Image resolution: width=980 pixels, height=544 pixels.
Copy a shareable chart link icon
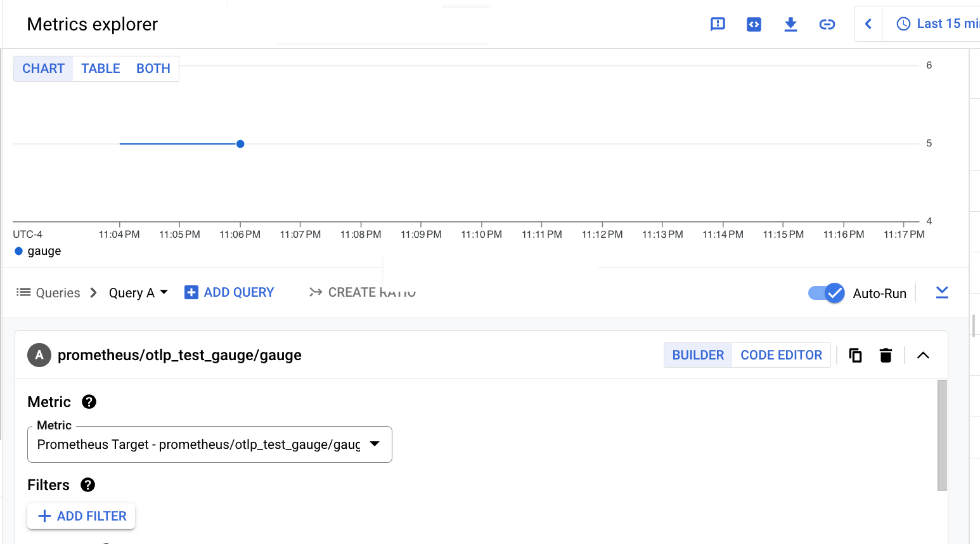[x=827, y=23]
